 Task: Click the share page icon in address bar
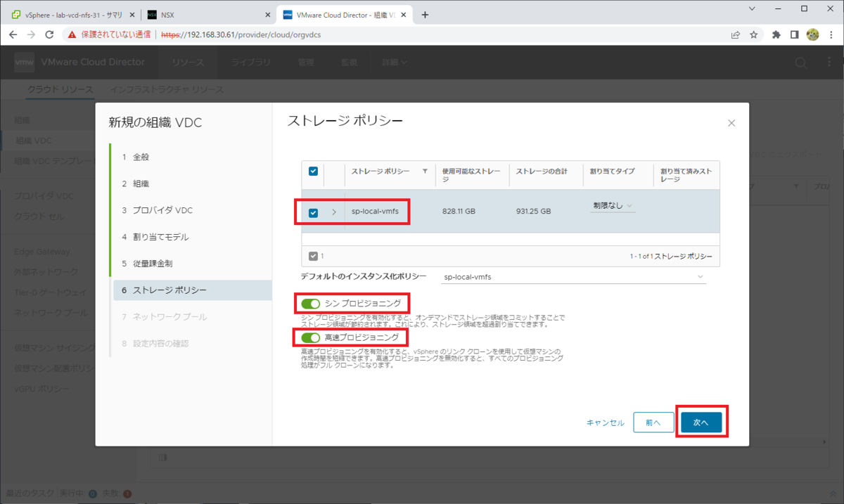pos(736,34)
